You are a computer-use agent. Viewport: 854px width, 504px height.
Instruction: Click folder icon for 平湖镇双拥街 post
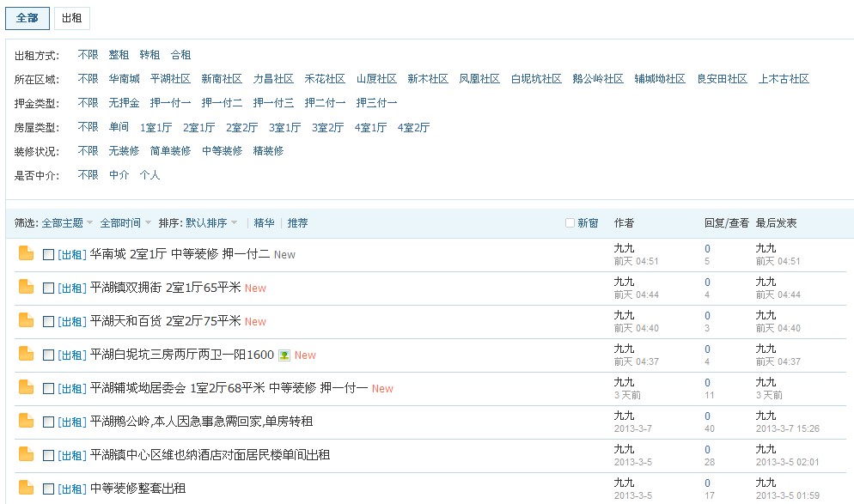[x=26, y=287]
